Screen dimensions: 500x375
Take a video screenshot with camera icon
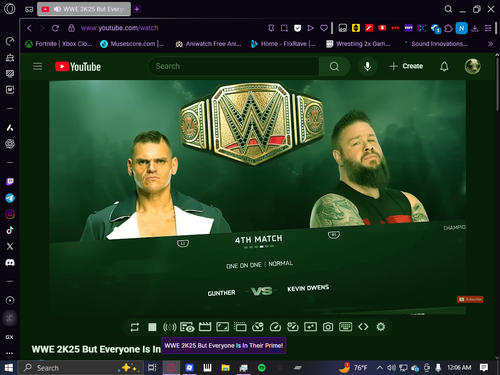click(328, 327)
